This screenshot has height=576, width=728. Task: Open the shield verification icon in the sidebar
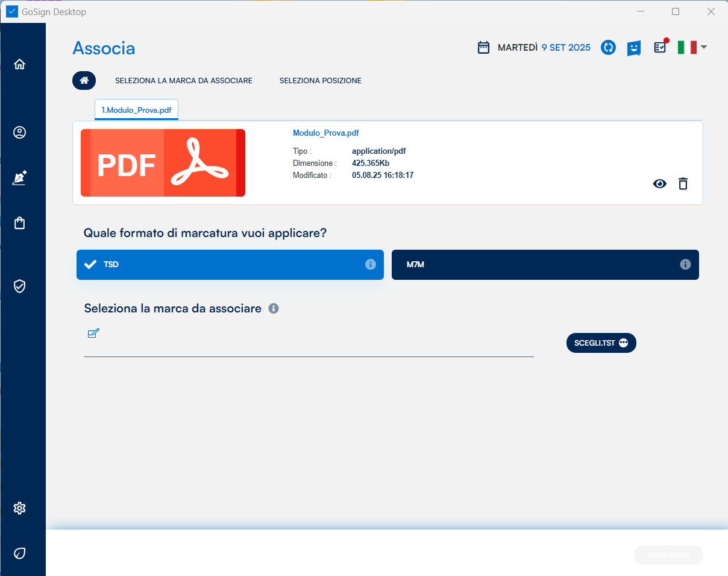pos(20,286)
